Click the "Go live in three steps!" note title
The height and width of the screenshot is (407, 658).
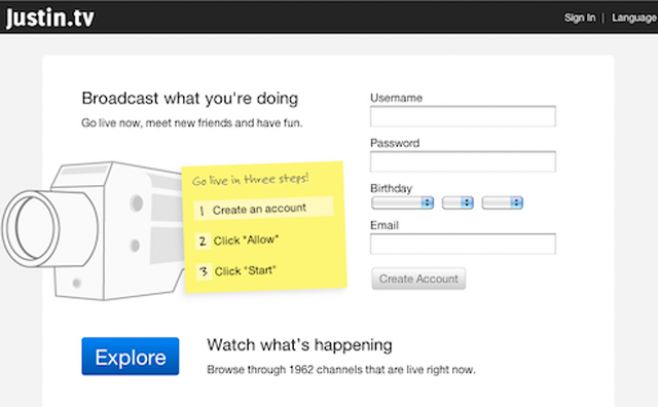pyautogui.click(x=250, y=180)
